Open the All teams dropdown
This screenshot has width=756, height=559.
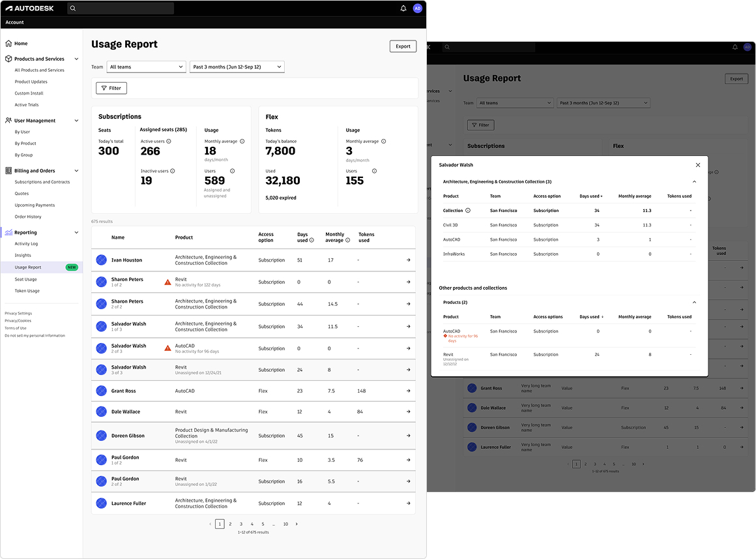[146, 67]
